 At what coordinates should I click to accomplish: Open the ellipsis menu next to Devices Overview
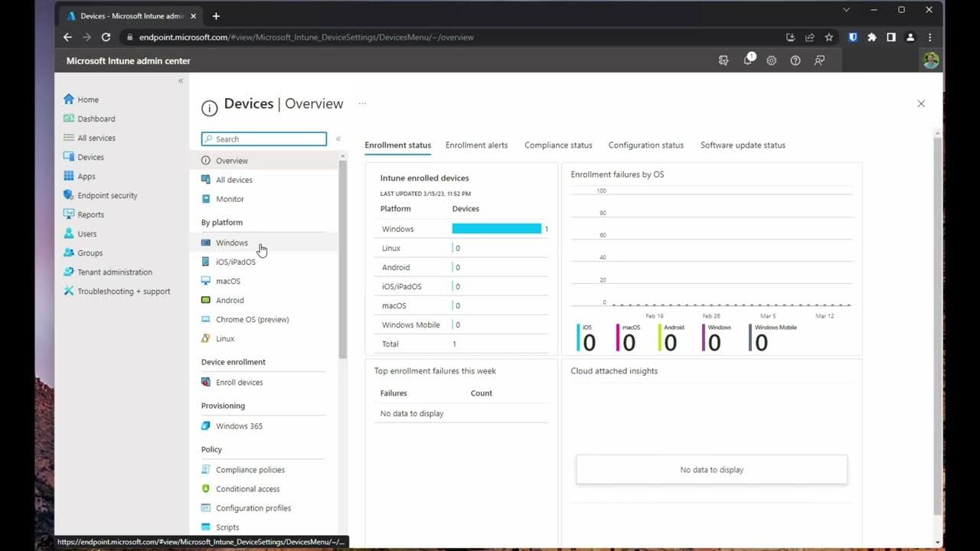click(362, 103)
